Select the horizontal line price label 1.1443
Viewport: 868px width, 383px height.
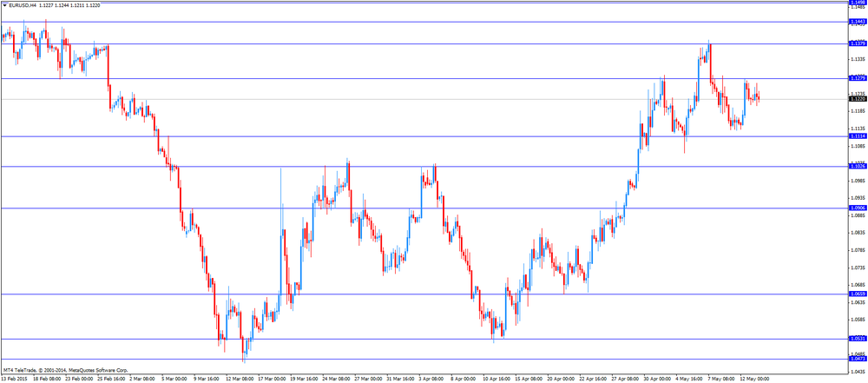tap(858, 22)
